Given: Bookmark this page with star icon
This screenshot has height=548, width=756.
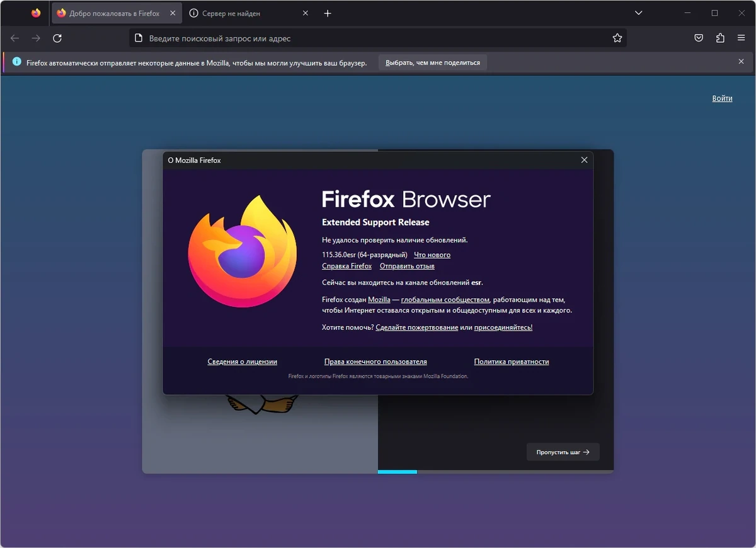Looking at the screenshot, I should coord(617,38).
